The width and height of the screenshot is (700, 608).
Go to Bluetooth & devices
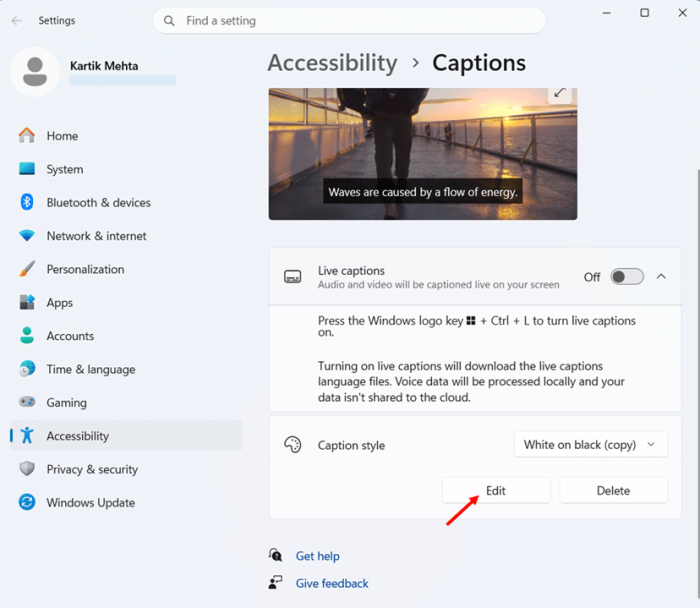point(126,203)
